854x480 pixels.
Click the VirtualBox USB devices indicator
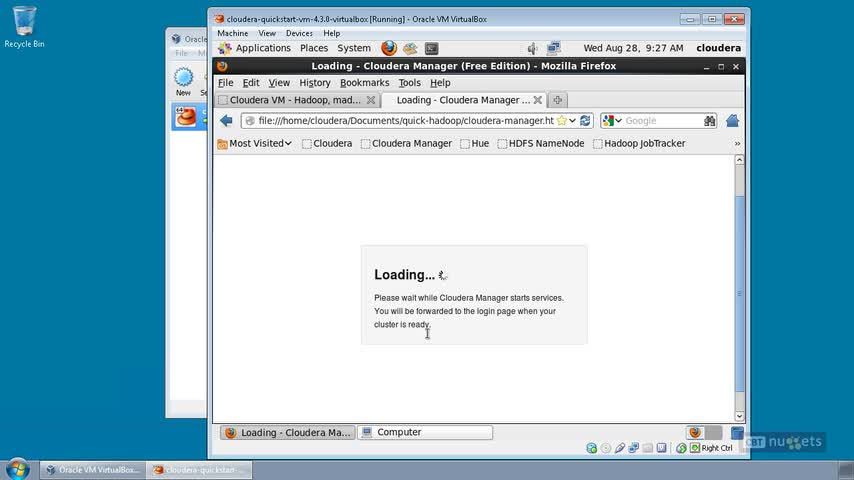click(620, 448)
